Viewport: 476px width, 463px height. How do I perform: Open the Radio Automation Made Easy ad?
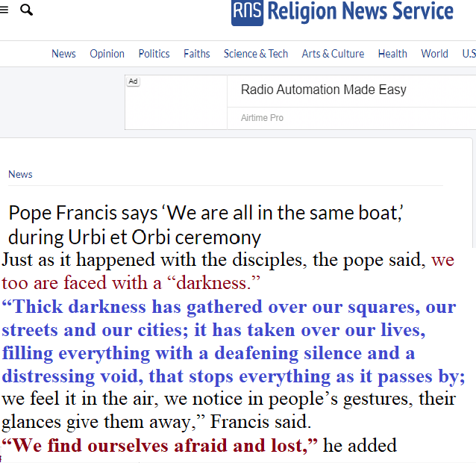(323, 90)
